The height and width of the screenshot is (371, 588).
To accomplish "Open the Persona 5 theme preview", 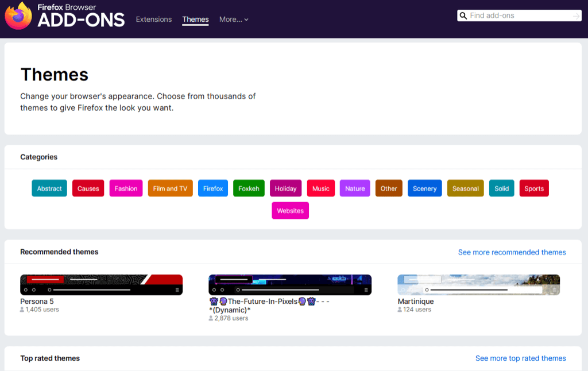I will (101, 285).
